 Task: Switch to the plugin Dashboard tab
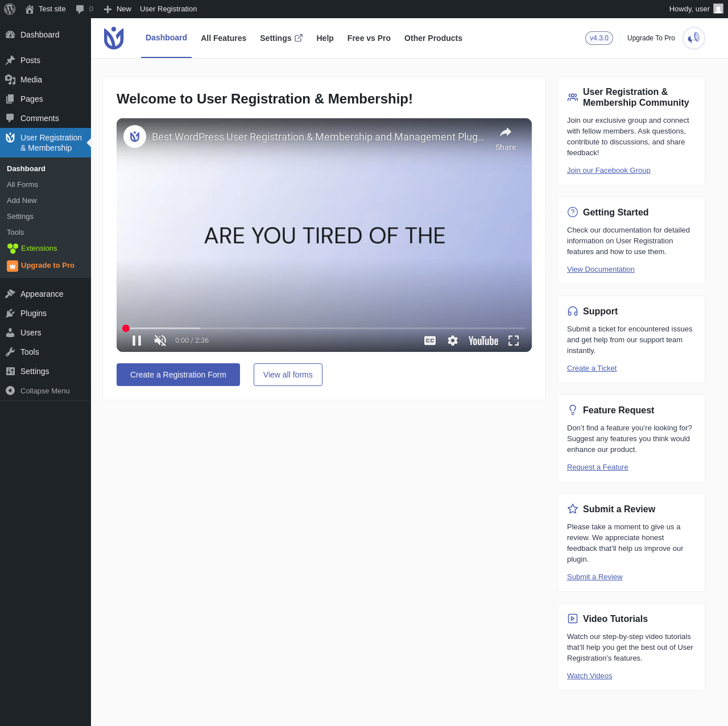pyautogui.click(x=166, y=38)
